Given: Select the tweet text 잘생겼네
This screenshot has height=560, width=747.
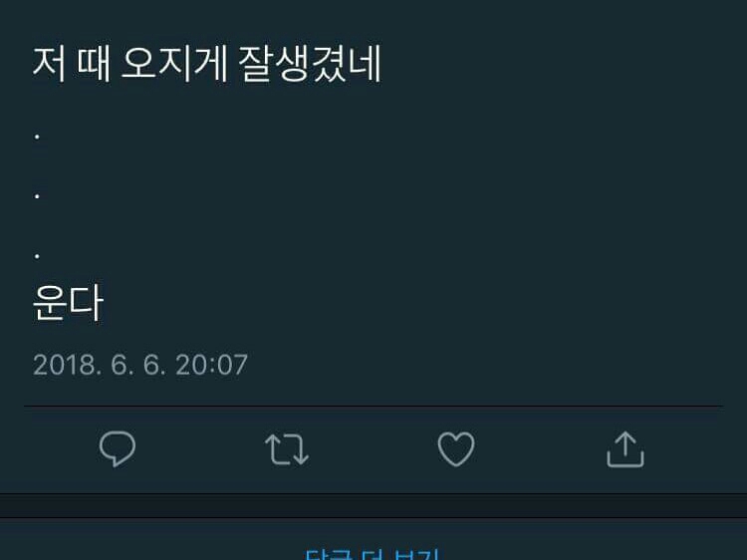Looking at the screenshot, I should coord(310,65).
